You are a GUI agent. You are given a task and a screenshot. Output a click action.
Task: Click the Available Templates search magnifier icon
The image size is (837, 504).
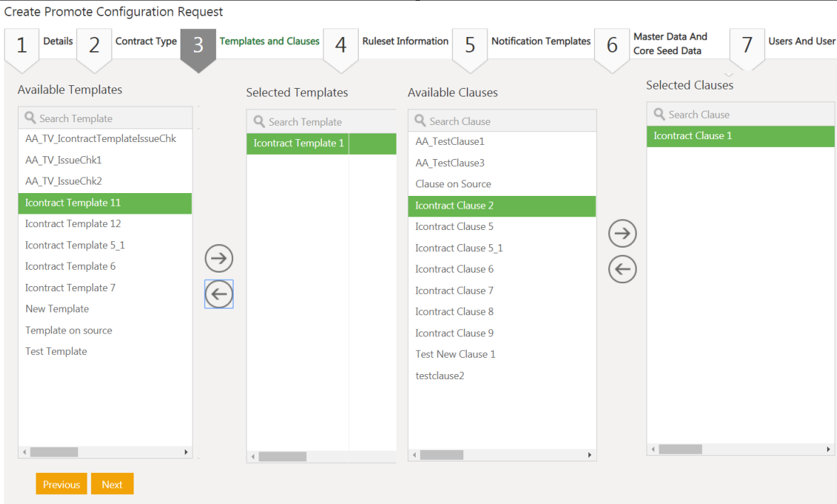pos(31,119)
